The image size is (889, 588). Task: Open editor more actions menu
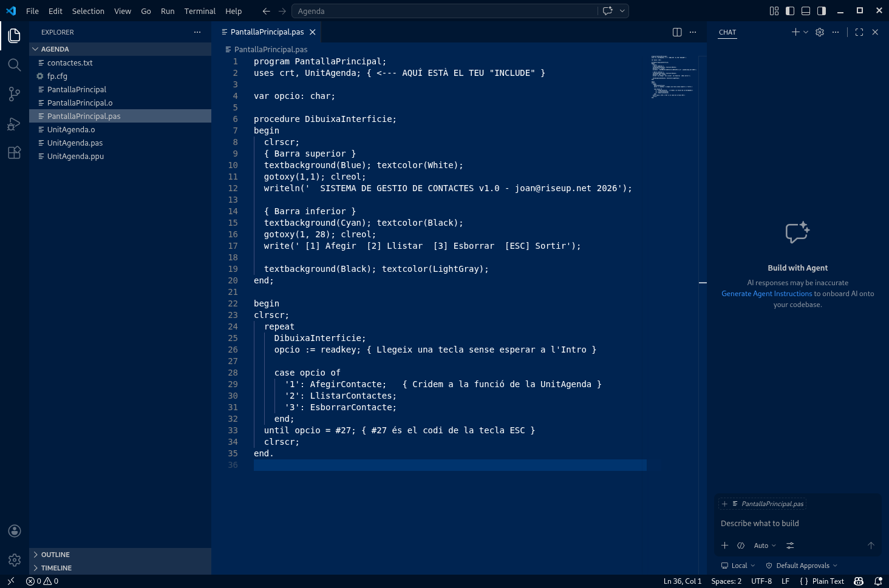click(693, 32)
